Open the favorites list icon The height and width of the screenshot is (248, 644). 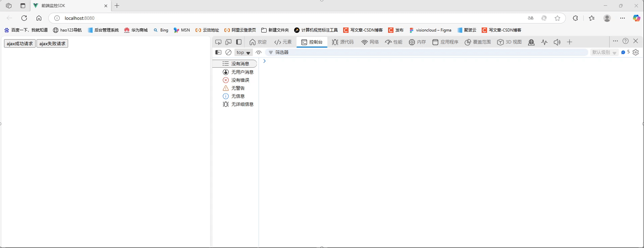pyautogui.click(x=592, y=18)
